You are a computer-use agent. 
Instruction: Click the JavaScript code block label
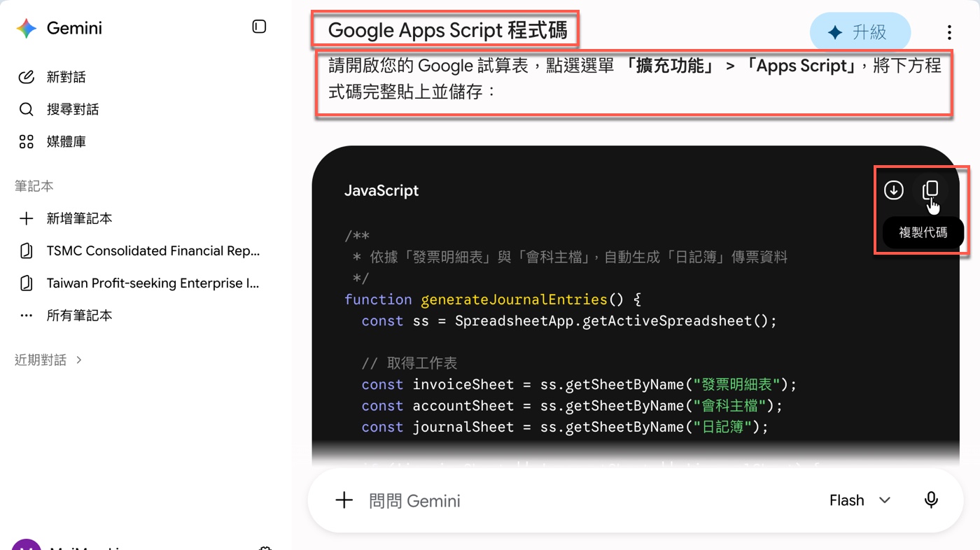[x=381, y=190]
